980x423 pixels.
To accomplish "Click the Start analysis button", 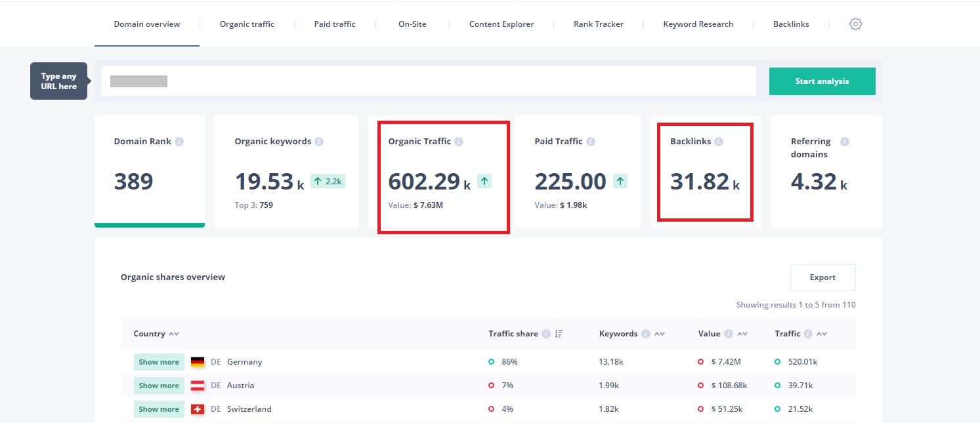I will (822, 81).
